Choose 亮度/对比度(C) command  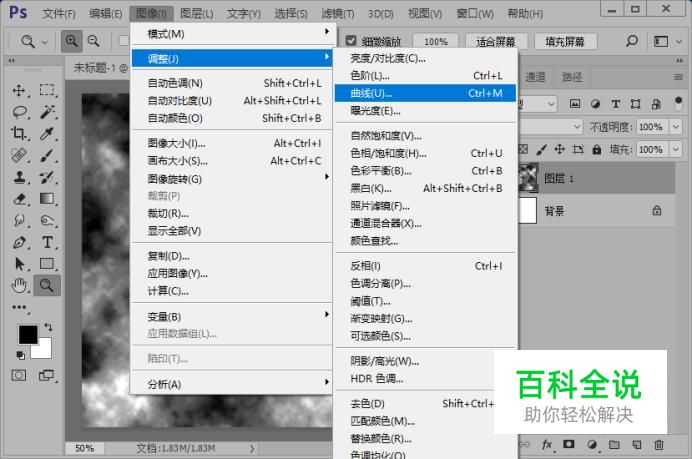point(425,58)
